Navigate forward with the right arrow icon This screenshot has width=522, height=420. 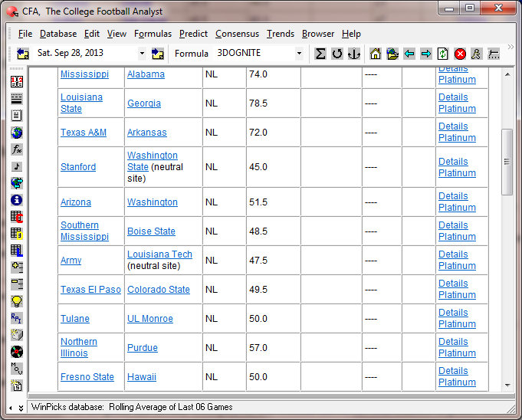pos(426,54)
